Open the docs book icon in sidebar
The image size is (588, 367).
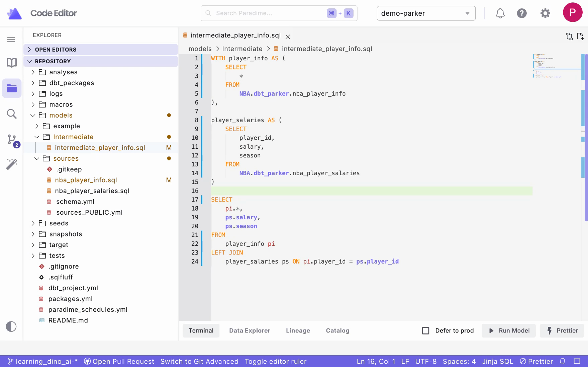[12, 63]
